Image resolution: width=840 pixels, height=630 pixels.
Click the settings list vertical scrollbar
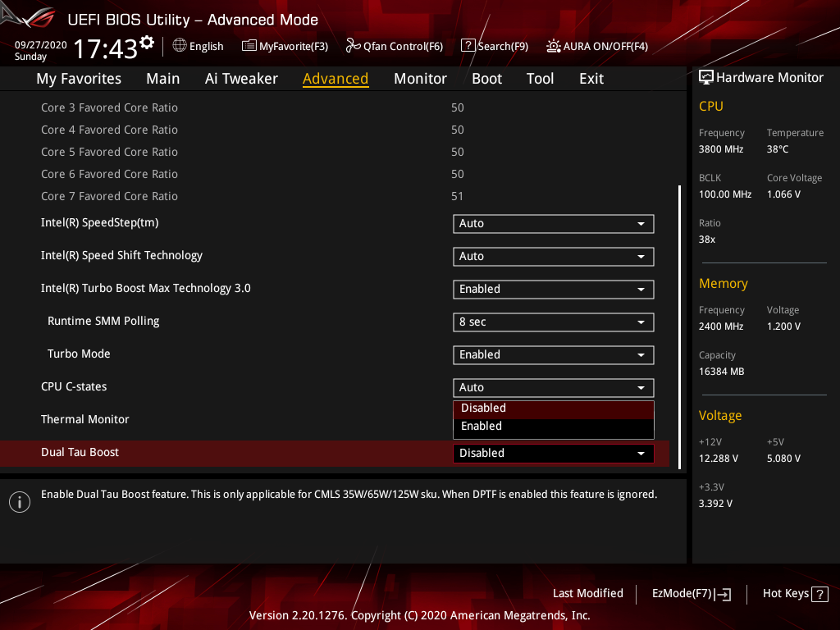(x=679, y=326)
